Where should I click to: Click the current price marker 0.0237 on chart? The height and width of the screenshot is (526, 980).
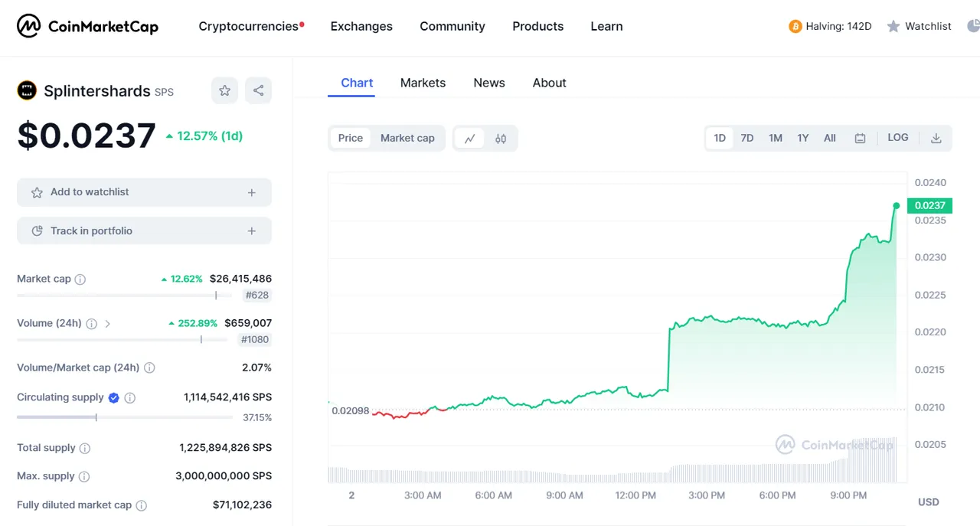930,205
